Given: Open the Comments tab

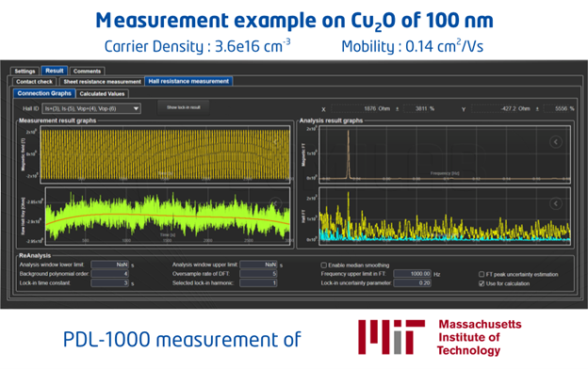Looking at the screenshot, I should [x=87, y=72].
